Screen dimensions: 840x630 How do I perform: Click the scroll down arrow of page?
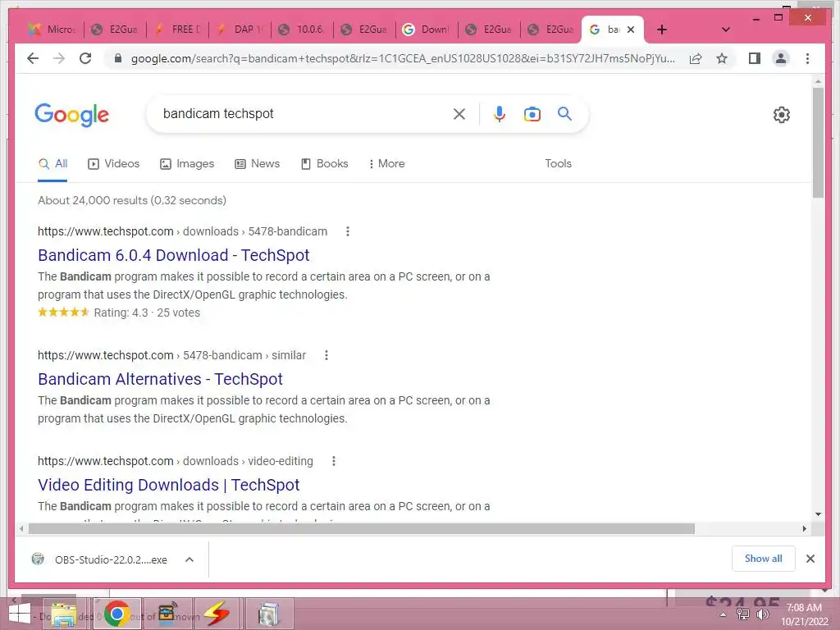tap(818, 514)
